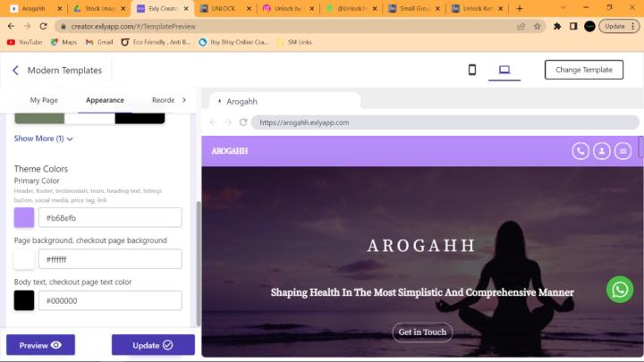Viewport: 644px width, 362px height.
Task: Click the Change Template button
Action: tap(583, 70)
